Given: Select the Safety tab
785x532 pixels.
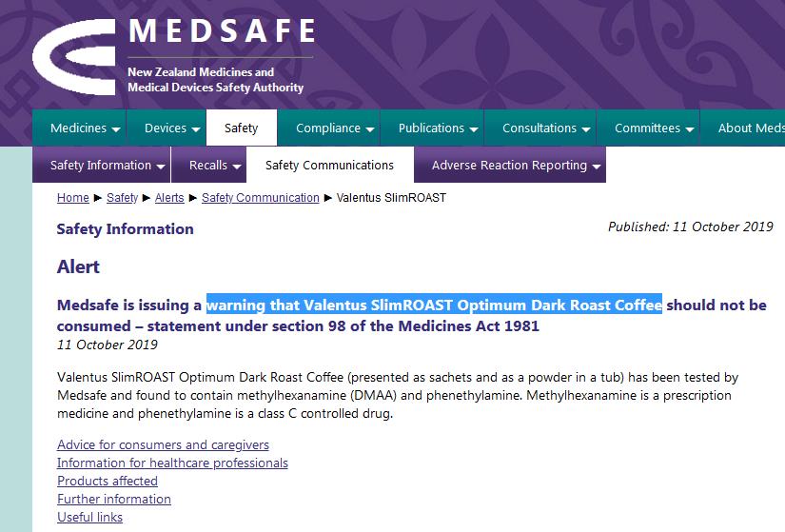Looking at the screenshot, I should click(x=242, y=128).
